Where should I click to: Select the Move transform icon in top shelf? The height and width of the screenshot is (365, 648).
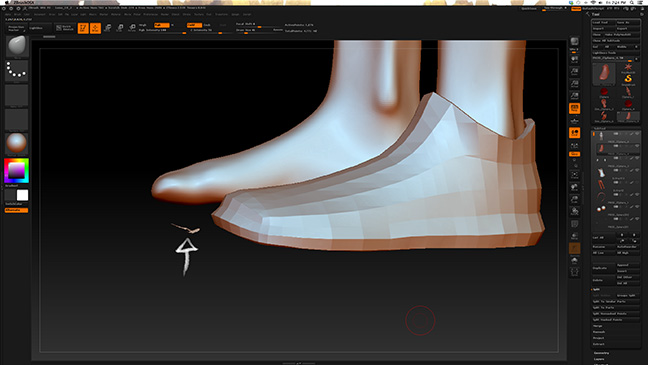[107, 28]
